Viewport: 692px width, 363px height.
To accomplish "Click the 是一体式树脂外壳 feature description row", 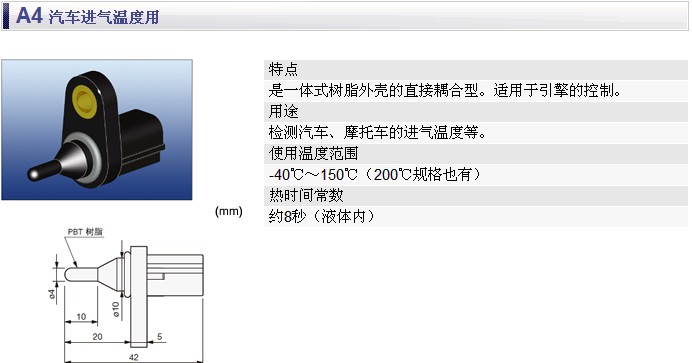I will (476, 90).
